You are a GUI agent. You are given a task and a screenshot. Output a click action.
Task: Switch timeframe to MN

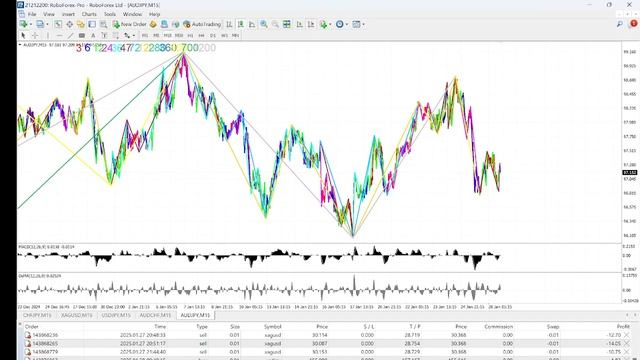tap(236, 36)
